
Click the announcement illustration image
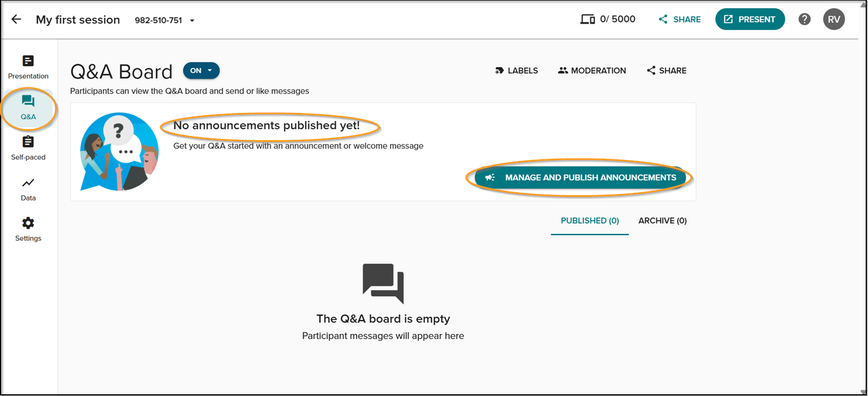point(119,152)
